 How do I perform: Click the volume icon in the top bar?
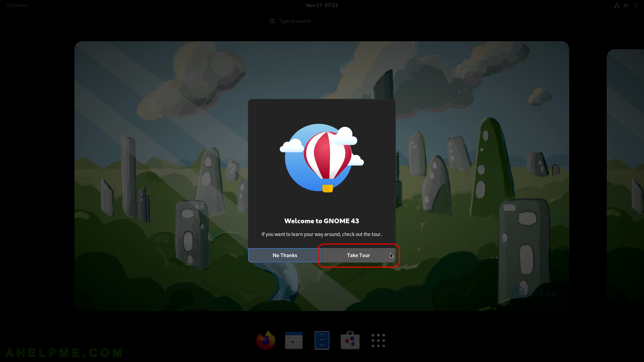(x=626, y=5)
